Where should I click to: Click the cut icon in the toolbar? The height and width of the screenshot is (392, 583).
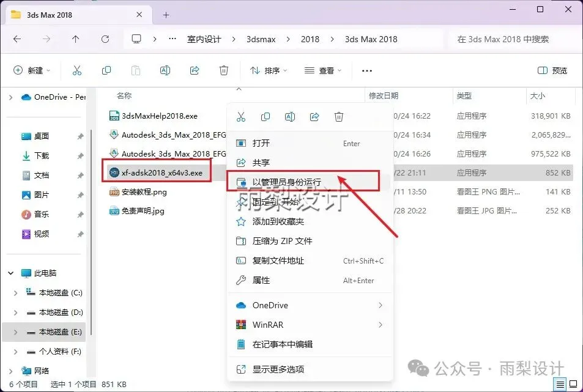77,70
